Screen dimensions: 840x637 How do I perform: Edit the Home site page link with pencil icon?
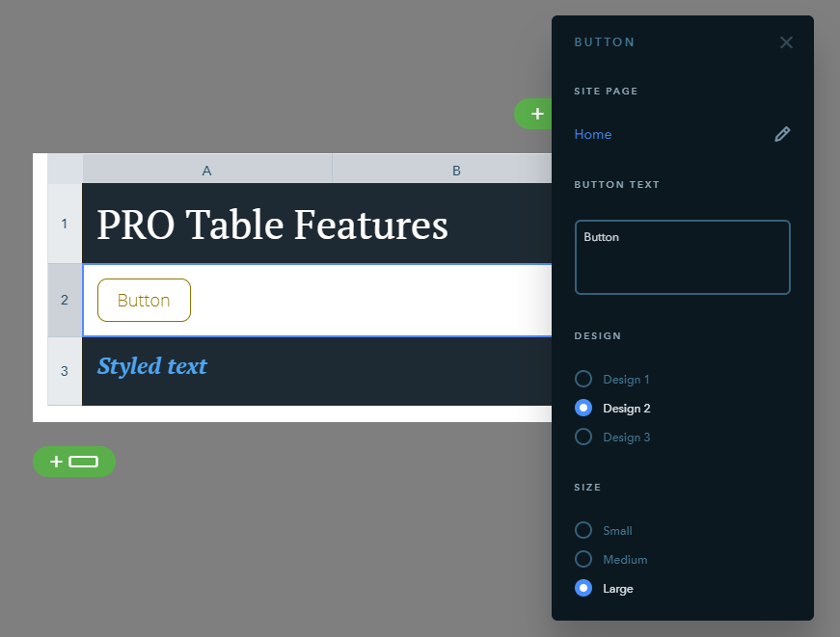[x=782, y=134]
